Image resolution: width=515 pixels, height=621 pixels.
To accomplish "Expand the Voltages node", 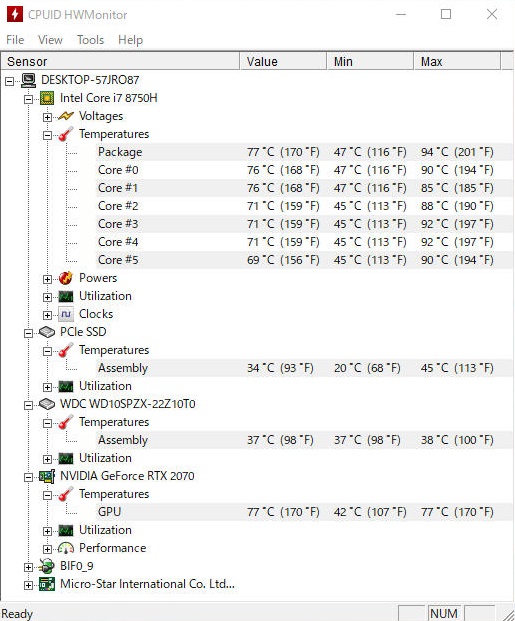I will tap(47, 117).
